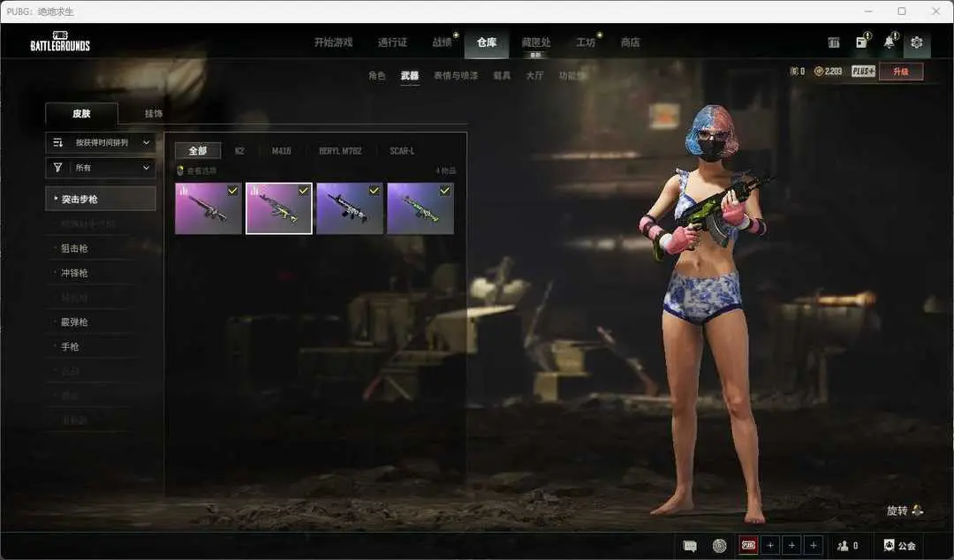Open the 通行证 pass tab
This screenshot has width=954, height=560.
pyautogui.click(x=392, y=42)
